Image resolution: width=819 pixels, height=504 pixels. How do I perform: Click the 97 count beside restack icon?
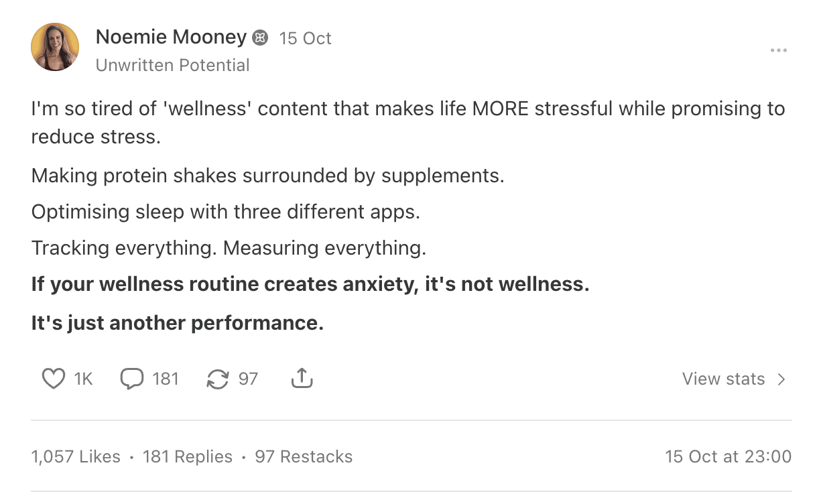pyautogui.click(x=248, y=379)
